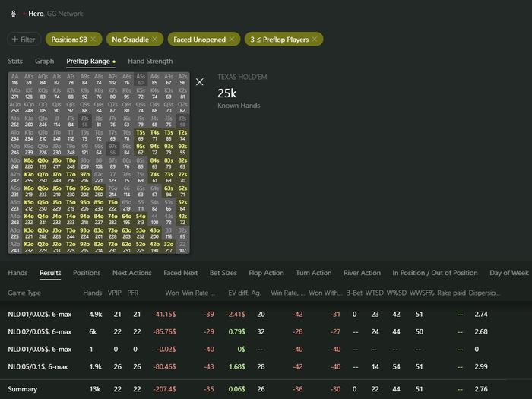Open the Bet Sizes tab
The width and height of the screenshot is (532, 399).
[x=223, y=273]
